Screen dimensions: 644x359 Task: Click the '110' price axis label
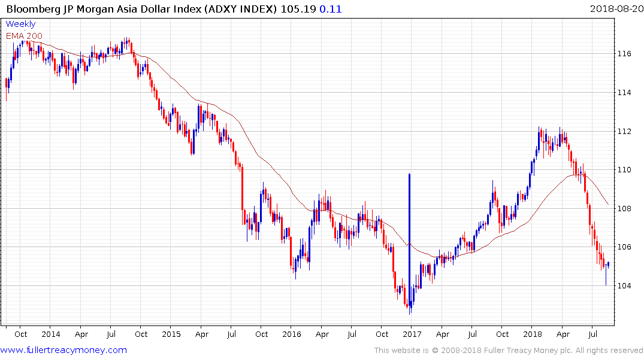pyautogui.click(x=624, y=169)
